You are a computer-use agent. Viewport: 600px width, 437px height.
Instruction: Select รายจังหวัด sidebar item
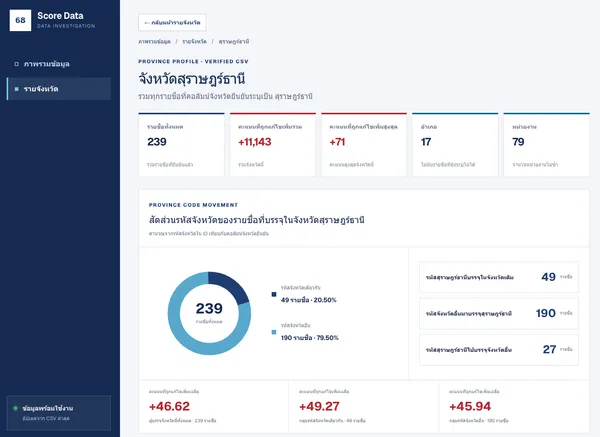point(59,89)
